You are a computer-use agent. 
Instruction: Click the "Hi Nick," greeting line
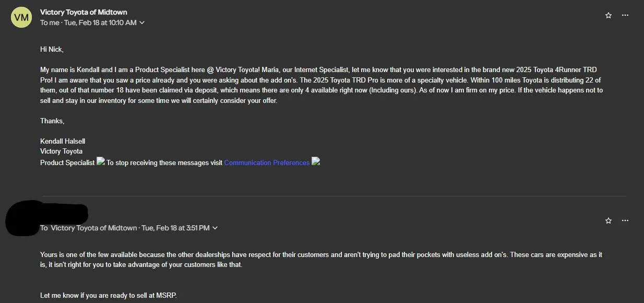(x=52, y=50)
